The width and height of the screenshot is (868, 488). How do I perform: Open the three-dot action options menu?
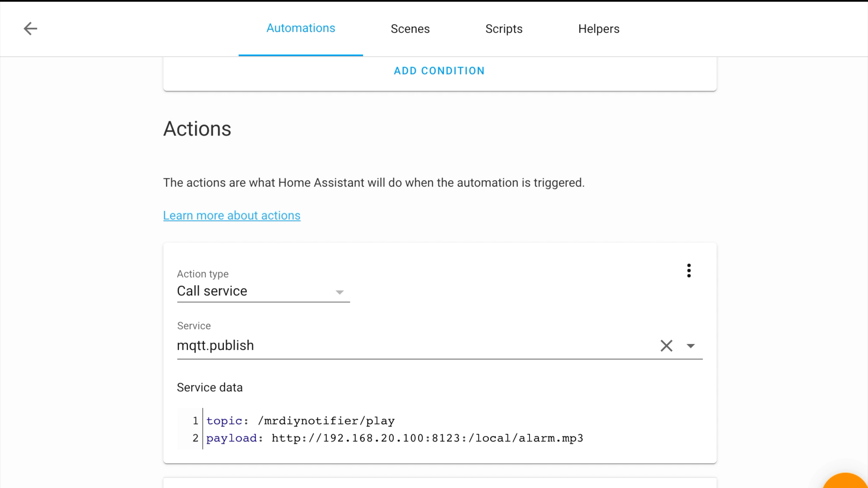(689, 271)
